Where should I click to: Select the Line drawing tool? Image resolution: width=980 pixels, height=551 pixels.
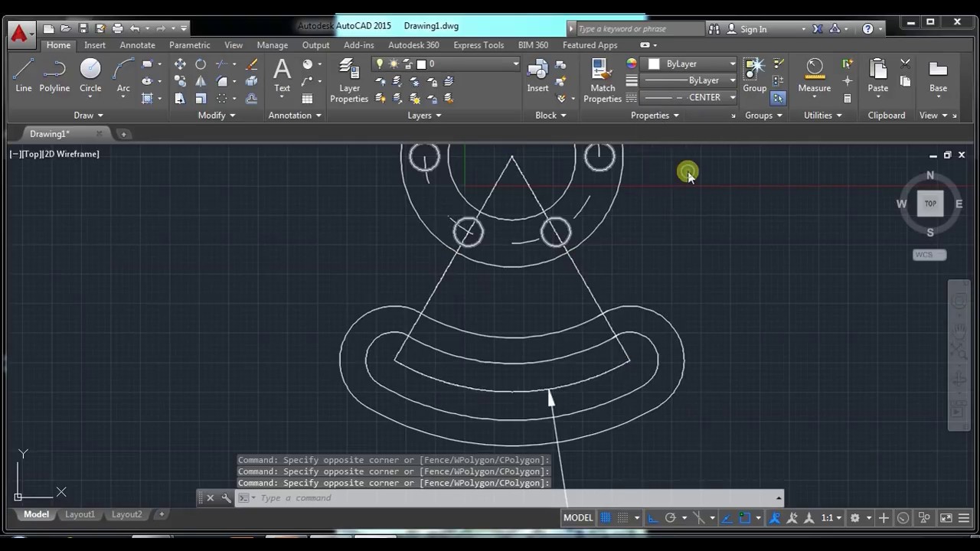pos(24,76)
